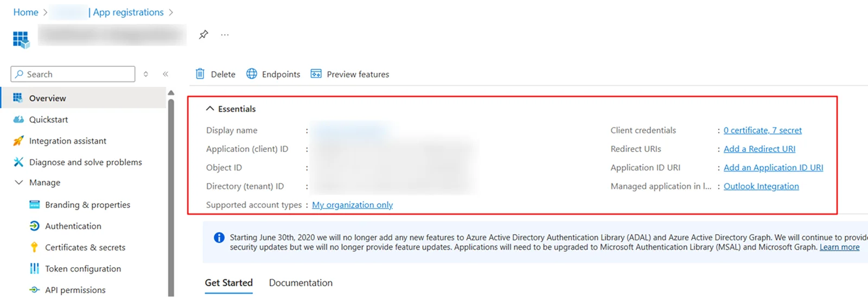Viewport: 868px width, 297px height.
Task: Click the API permissions icon
Action: coord(34,290)
